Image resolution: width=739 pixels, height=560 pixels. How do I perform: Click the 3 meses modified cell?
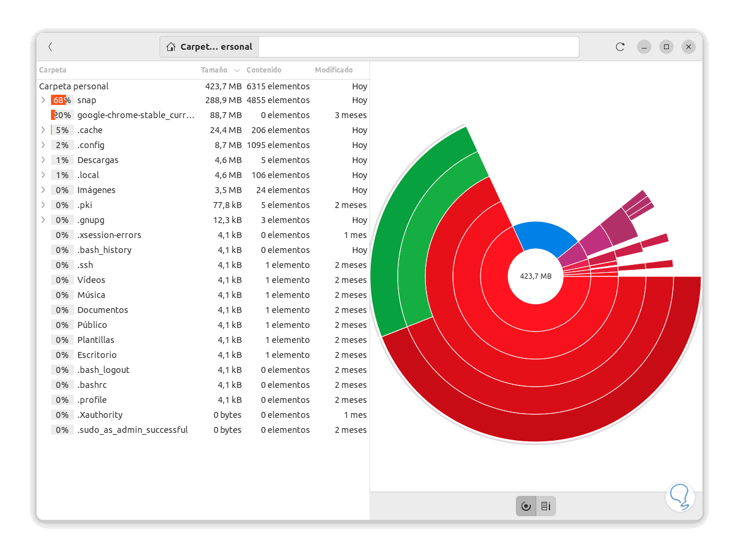click(x=351, y=115)
